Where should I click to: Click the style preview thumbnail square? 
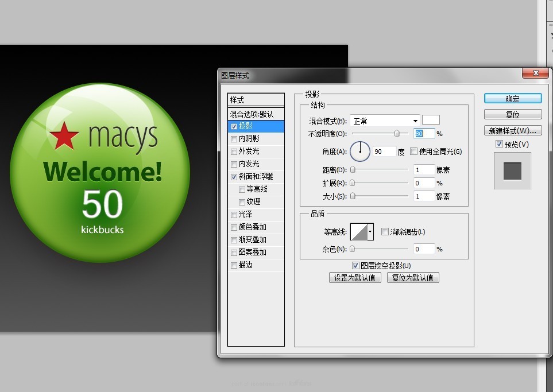[512, 172]
